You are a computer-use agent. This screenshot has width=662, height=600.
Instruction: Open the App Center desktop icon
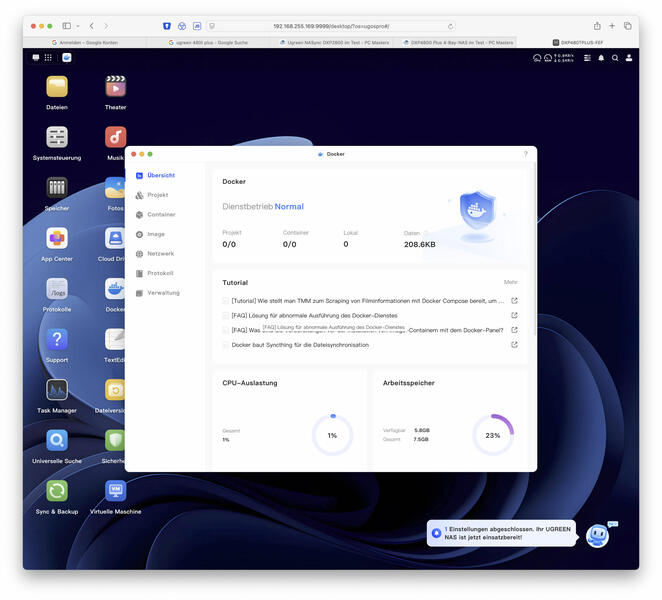tap(57, 239)
